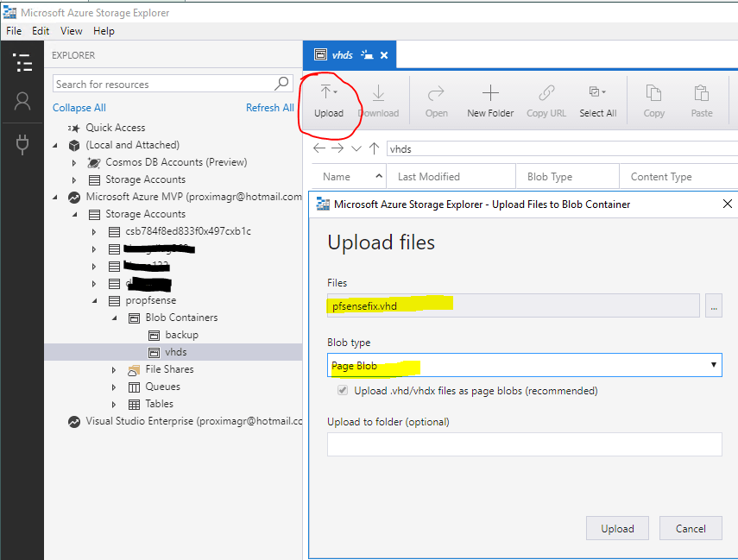
Task: Click the Upload button in dialog
Action: point(617,528)
